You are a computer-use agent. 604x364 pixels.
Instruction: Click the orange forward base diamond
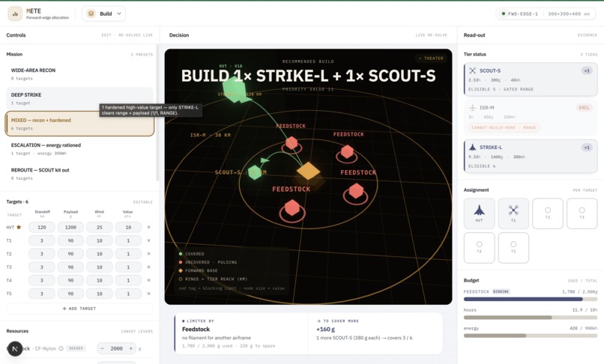[x=308, y=171]
